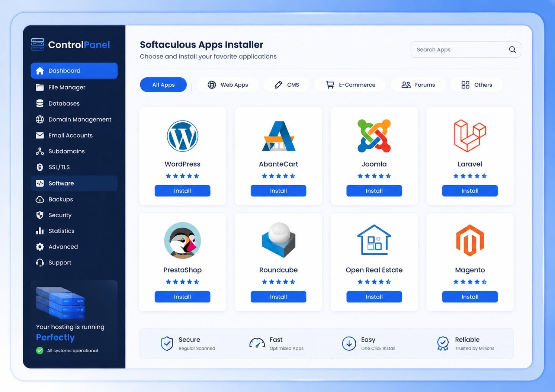Click the 'Softaculous Apps Installer' heading
The image size is (555, 392).
[202, 45]
